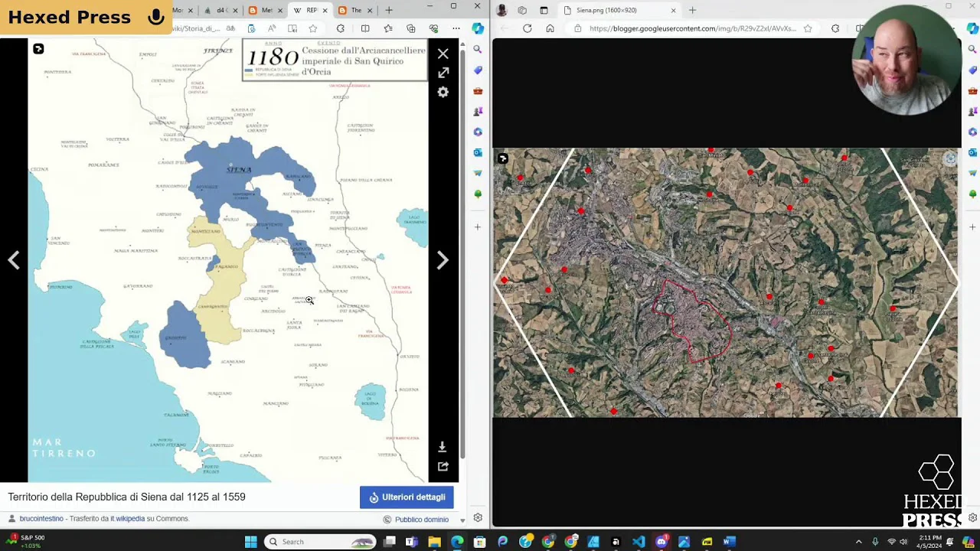Open the Windows Start menu
Image resolution: width=980 pixels, height=551 pixels.
click(250, 542)
